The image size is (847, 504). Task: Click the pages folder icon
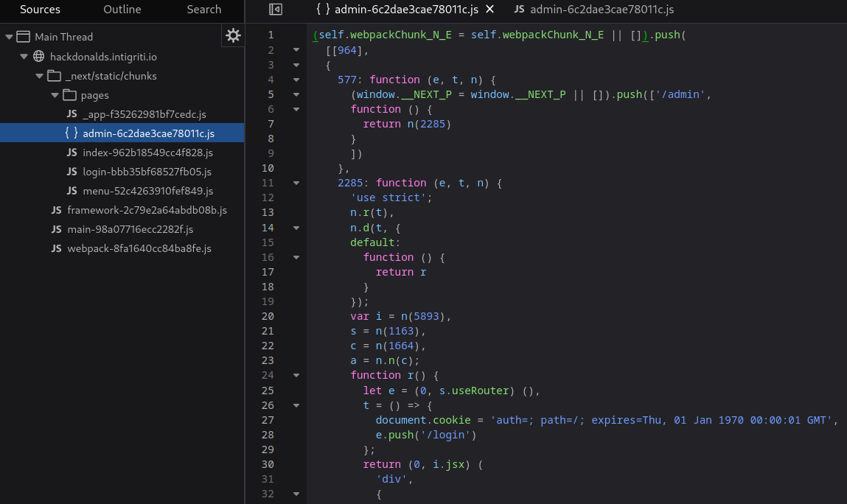[69, 94]
